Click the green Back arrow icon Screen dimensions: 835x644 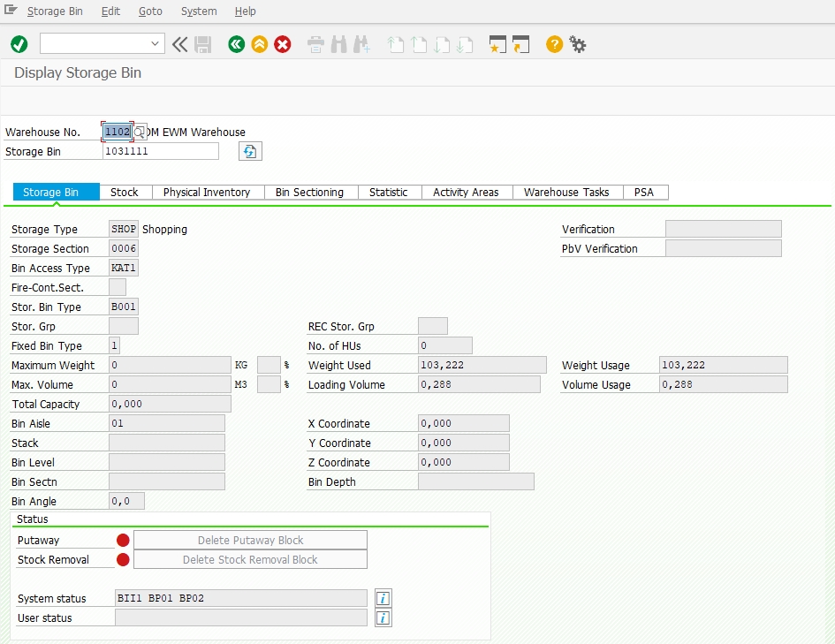tap(236, 44)
